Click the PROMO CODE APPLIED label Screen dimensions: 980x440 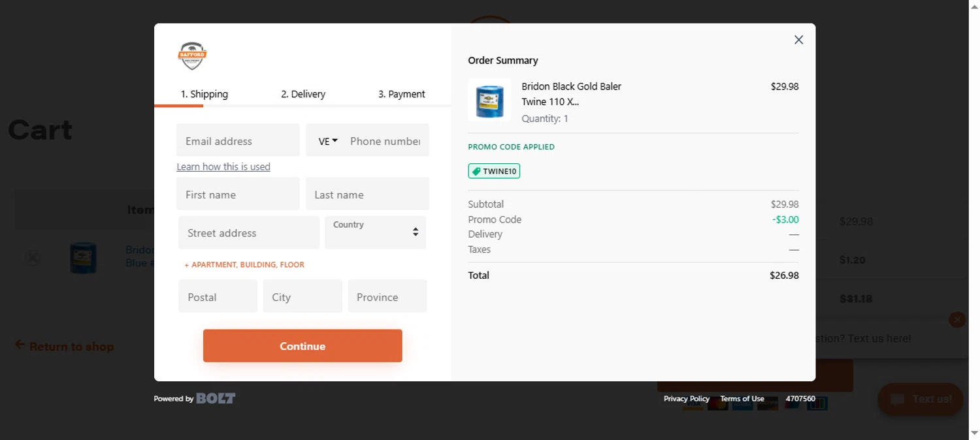(511, 147)
